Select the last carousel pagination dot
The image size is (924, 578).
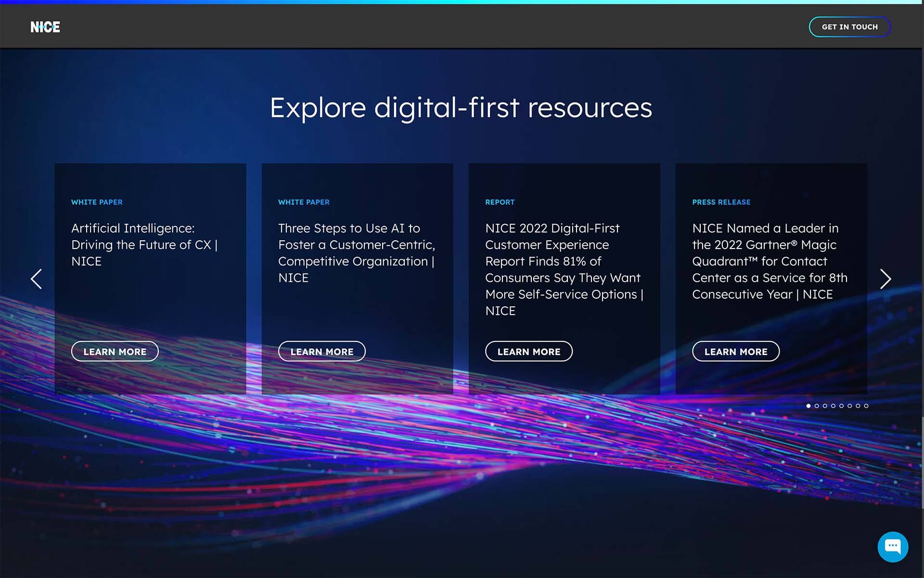[x=866, y=406]
